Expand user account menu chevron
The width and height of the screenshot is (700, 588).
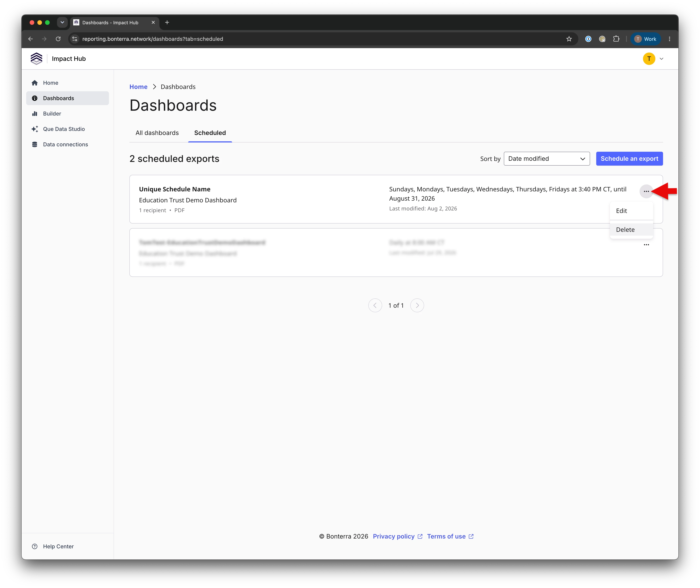coord(661,59)
